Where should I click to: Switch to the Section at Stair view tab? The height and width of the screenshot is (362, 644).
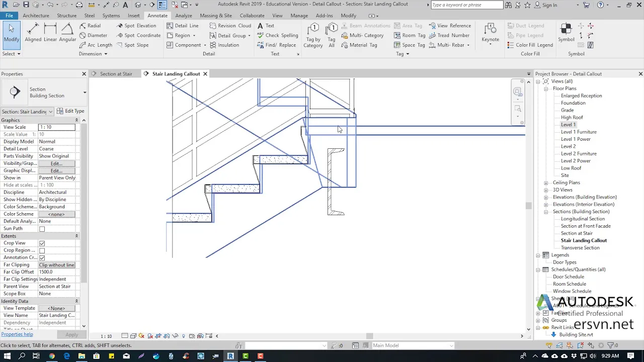[x=116, y=74]
